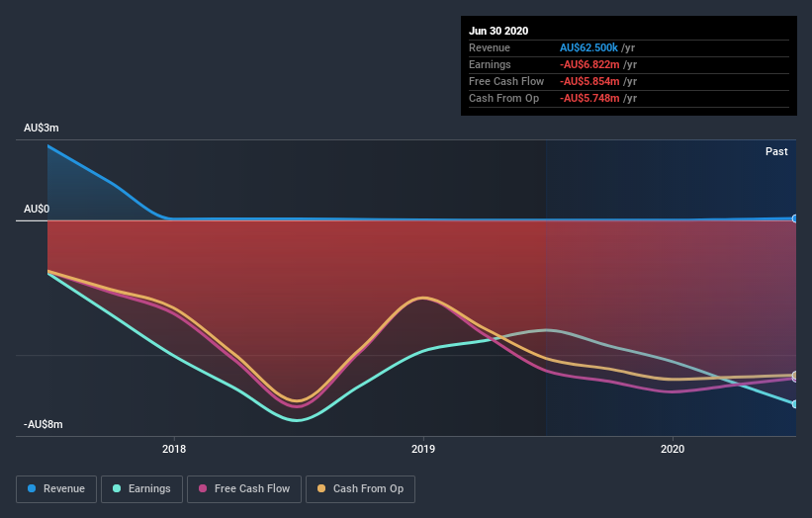Click the -AU$5.748m cash from op value
This screenshot has height=518, width=812.
pos(589,98)
